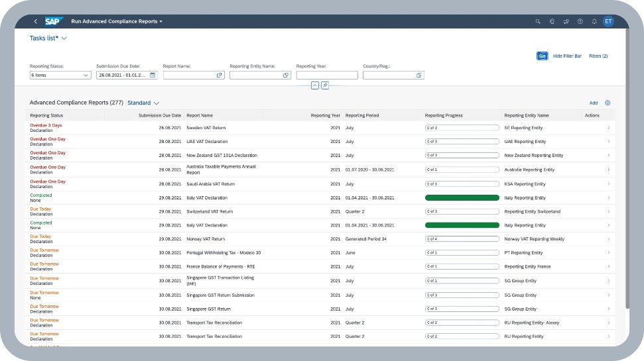This screenshot has height=361, width=644.
Task: Select 'Singapore GST Return Submission' report name
Action: (x=221, y=295)
